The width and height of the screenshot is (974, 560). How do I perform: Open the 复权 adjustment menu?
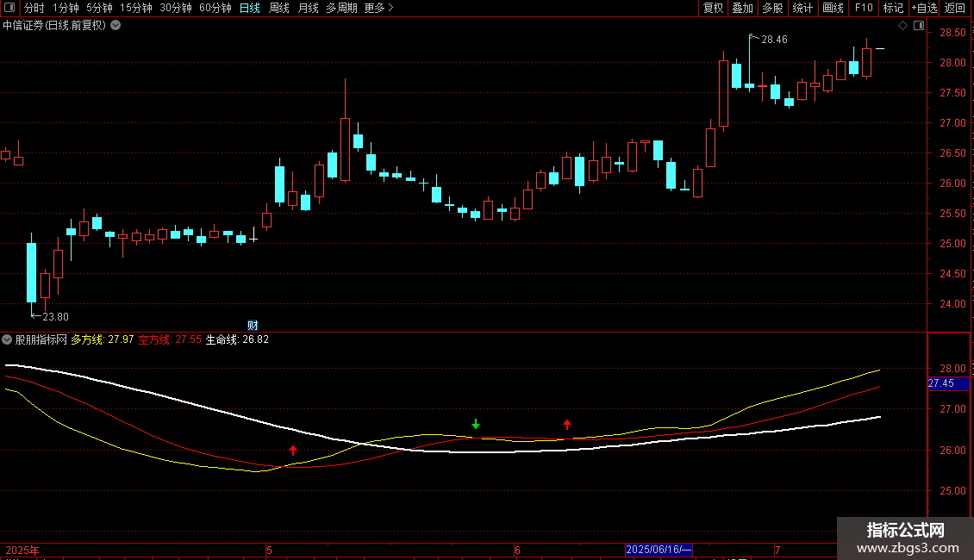(713, 8)
